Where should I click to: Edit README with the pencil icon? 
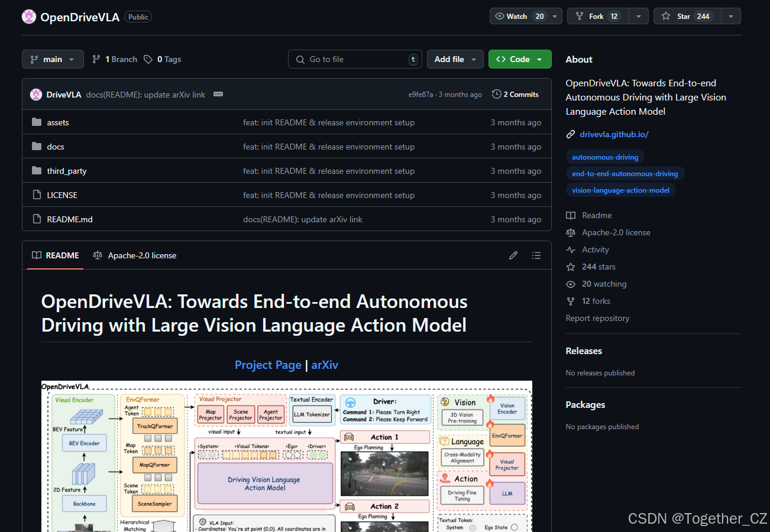coord(513,255)
